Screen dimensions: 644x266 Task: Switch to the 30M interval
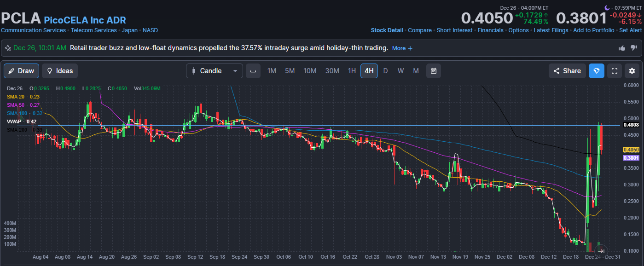click(x=332, y=71)
